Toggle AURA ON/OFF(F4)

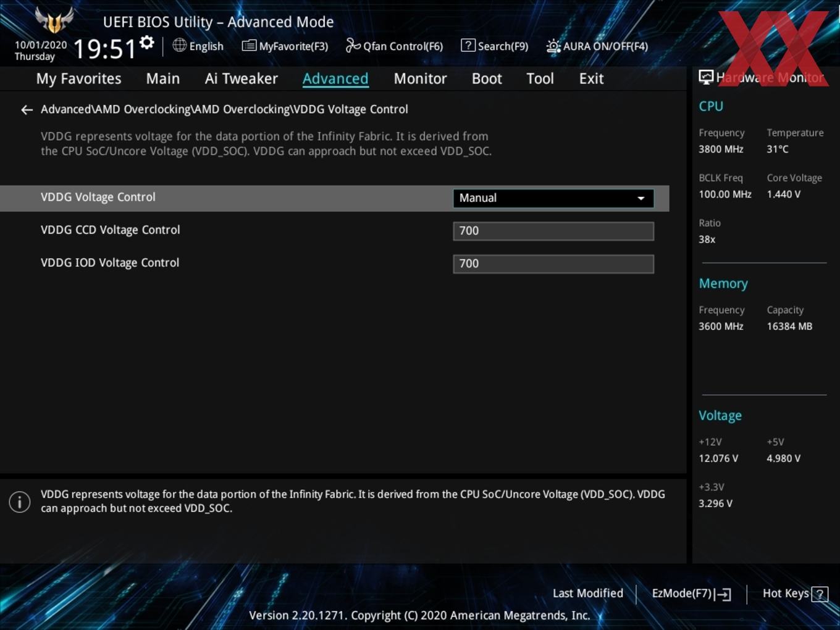point(597,46)
